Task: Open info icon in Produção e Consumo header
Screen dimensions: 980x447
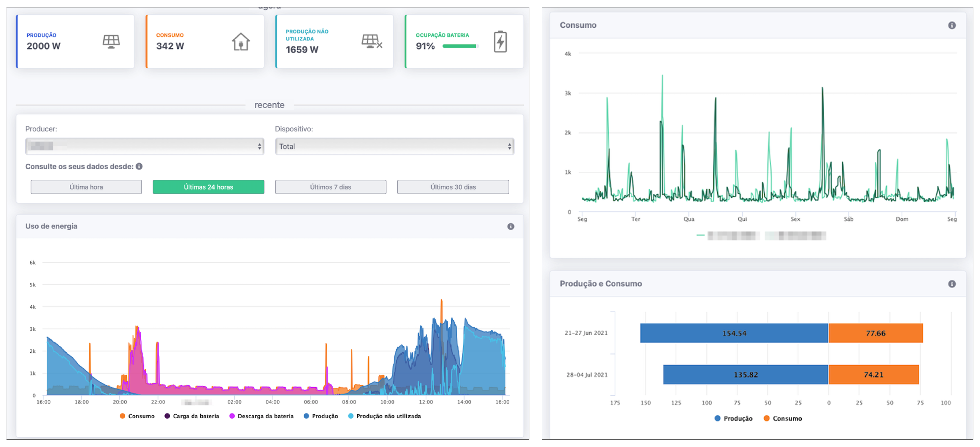Action: tap(952, 284)
